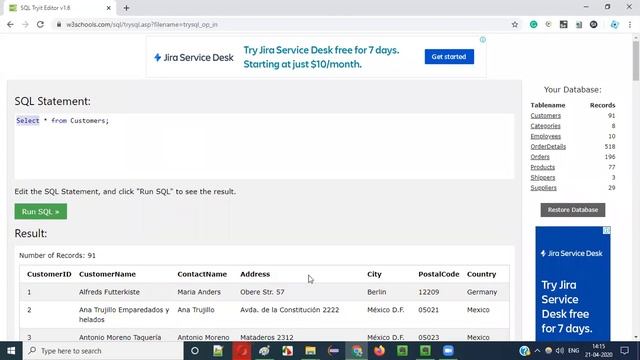Open the Customers table link

(546, 116)
